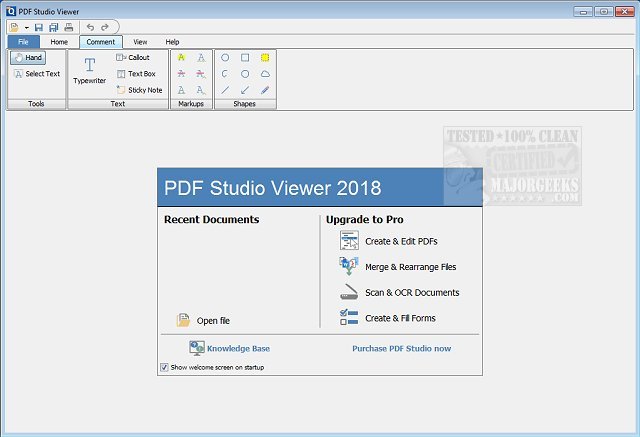The height and width of the screenshot is (437, 640).
Task: Select the circle shape tool in top row
Action: 225,58
